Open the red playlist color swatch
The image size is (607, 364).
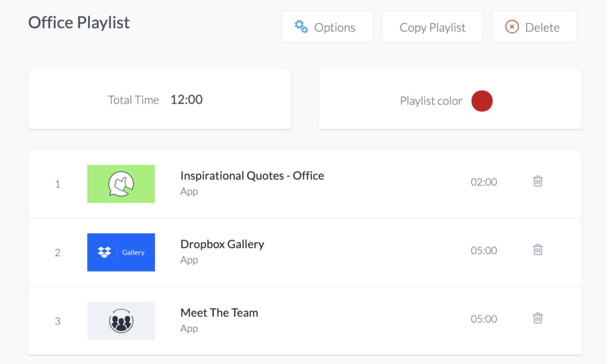482,101
